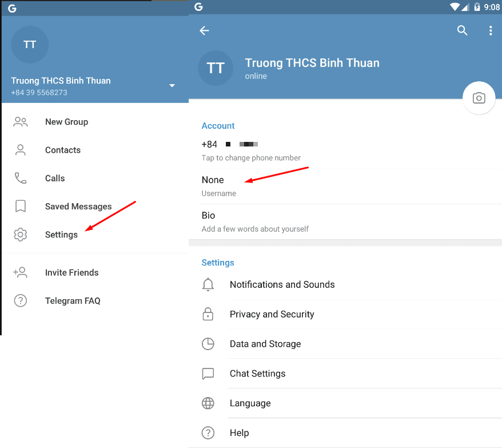Open Contacts menu entry
This screenshot has width=502, height=448.
click(x=95, y=150)
